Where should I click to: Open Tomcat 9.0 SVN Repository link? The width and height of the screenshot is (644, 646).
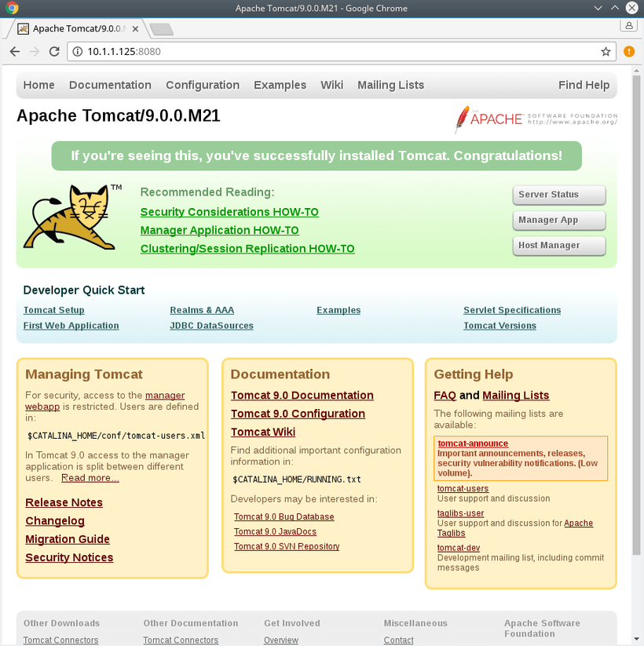coord(287,546)
